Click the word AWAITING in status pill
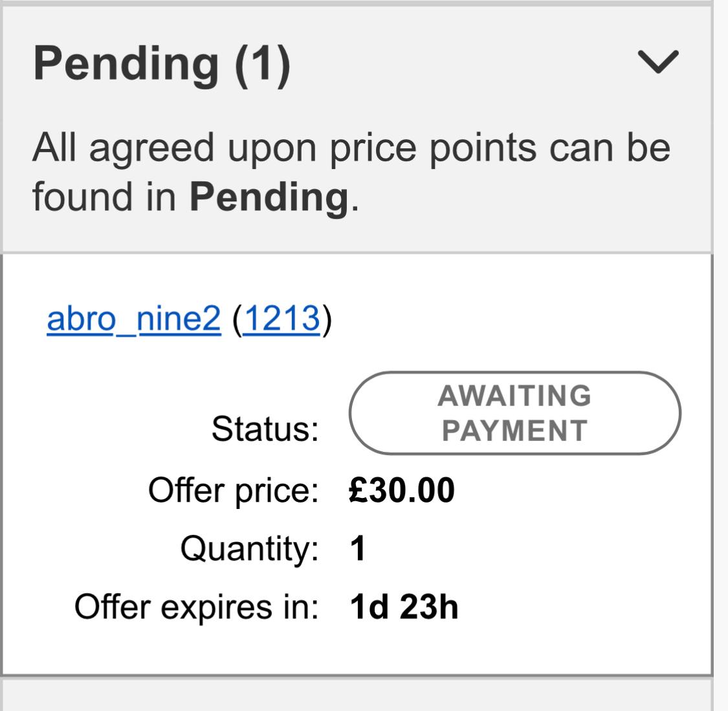728x711 pixels. click(514, 396)
